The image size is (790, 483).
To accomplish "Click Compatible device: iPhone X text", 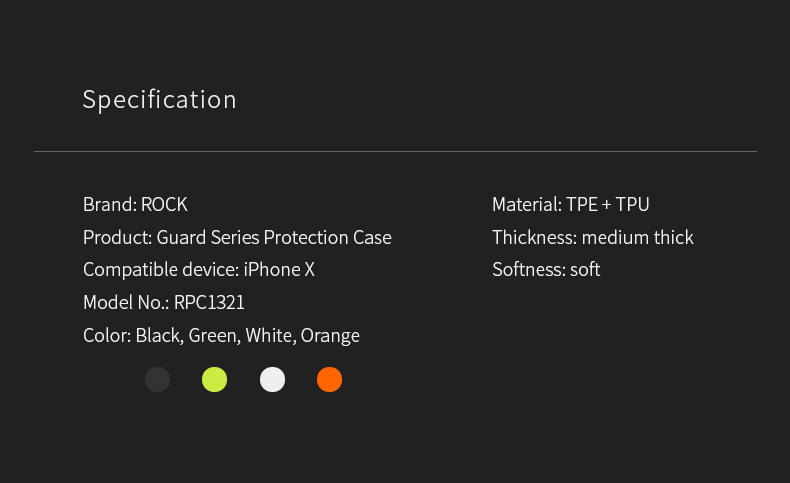I will 199,270.
